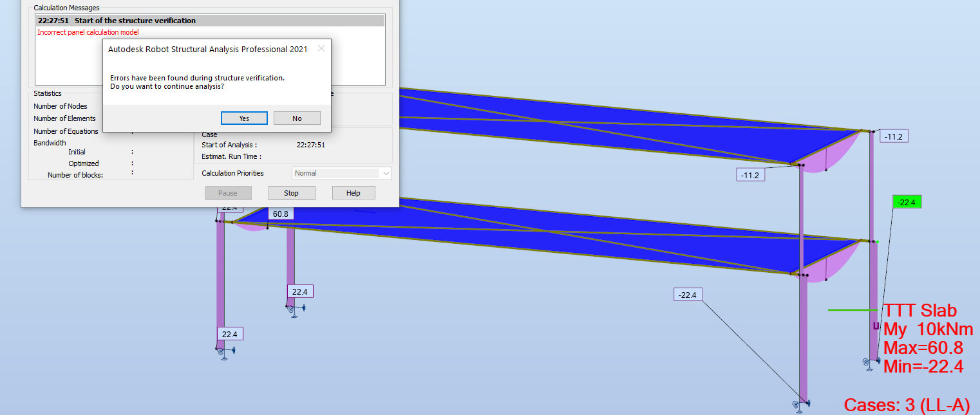Click the 'Start of Analysis :' label
This screenshot has width=980, height=415.
229,145
